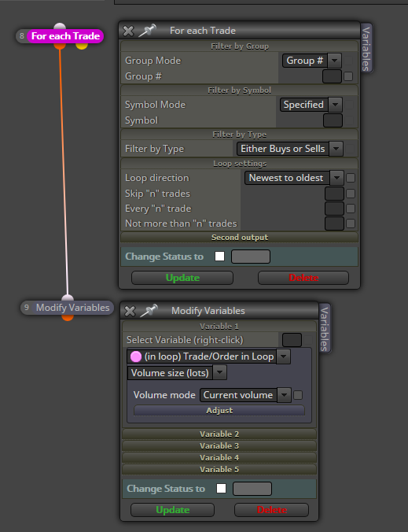Delete the Modify Variables block
This screenshot has width=408, height=532.
[272, 510]
